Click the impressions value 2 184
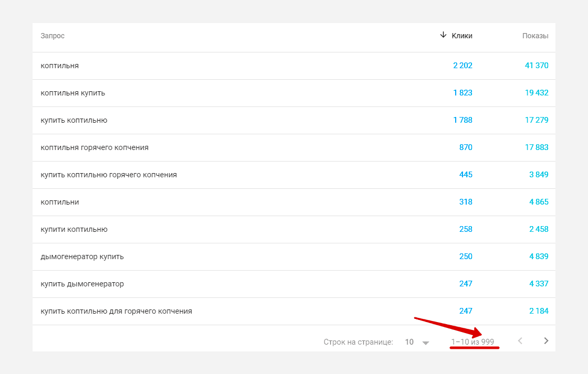This screenshot has width=588, height=374. point(539,311)
